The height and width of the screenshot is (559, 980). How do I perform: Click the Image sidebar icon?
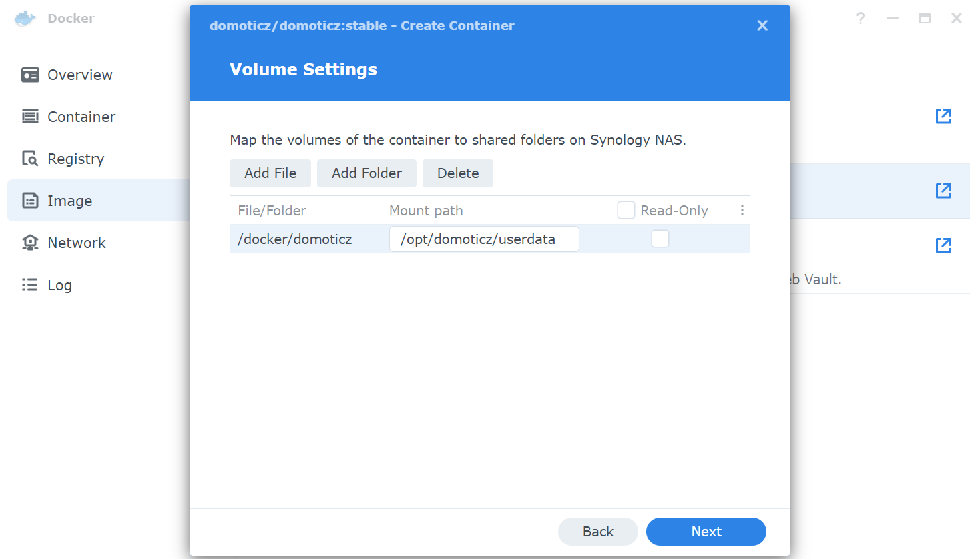coord(30,201)
